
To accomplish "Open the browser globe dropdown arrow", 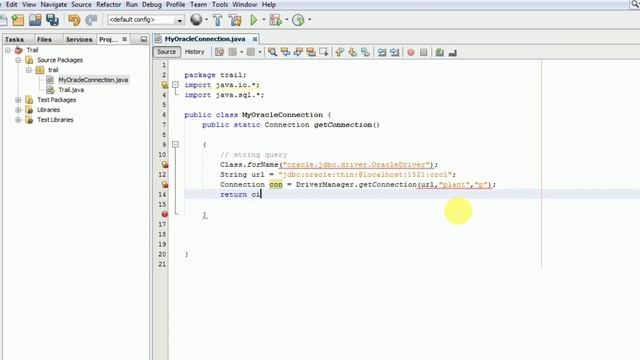I will (206, 20).
